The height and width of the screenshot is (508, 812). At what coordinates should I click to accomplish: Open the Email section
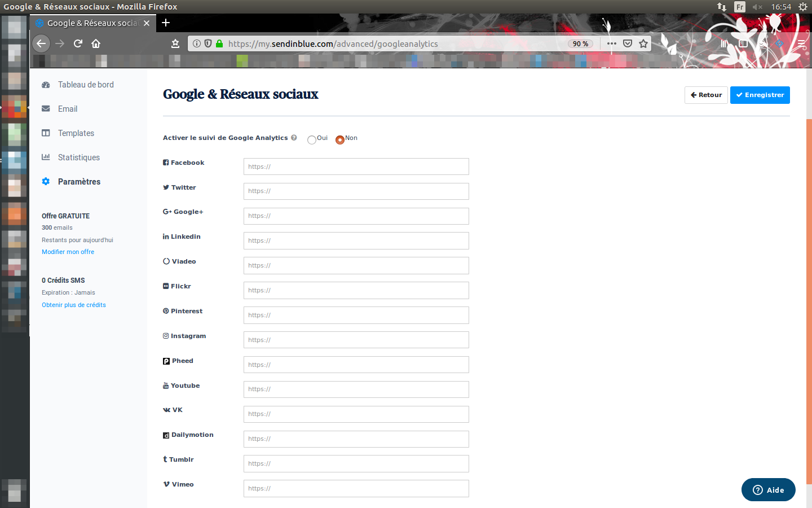click(x=68, y=109)
